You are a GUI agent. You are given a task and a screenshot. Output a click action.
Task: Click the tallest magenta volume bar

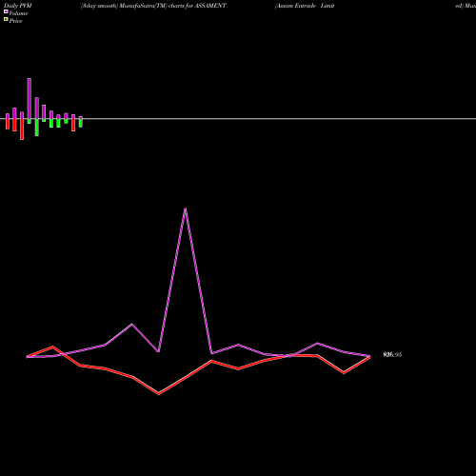pos(30,99)
